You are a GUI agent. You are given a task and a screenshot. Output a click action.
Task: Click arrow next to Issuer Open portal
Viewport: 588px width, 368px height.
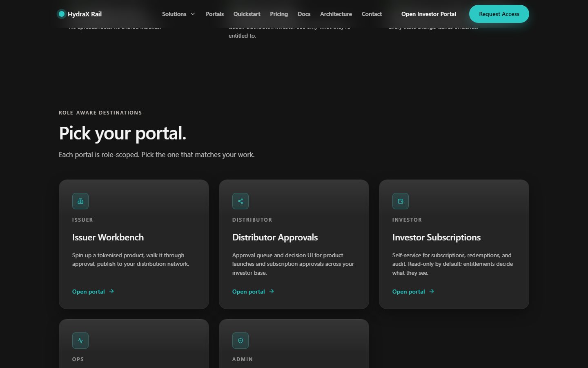tap(111, 291)
